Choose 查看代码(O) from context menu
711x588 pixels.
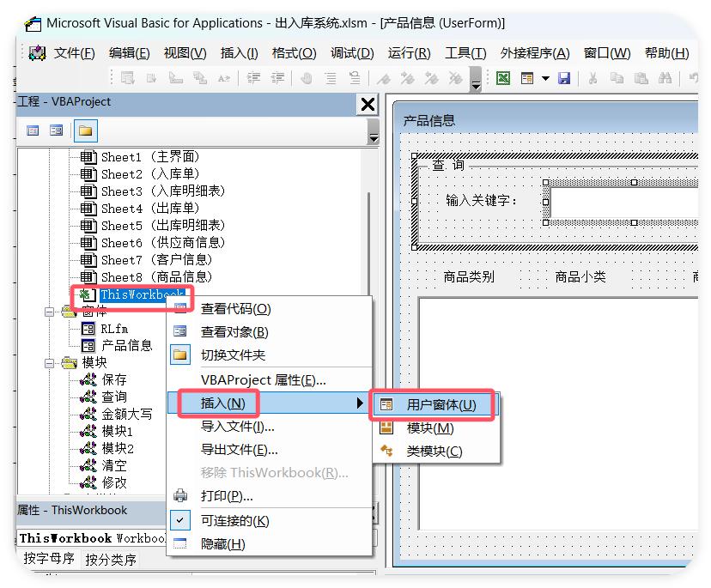pyautogui.click(x=270, y=309)
